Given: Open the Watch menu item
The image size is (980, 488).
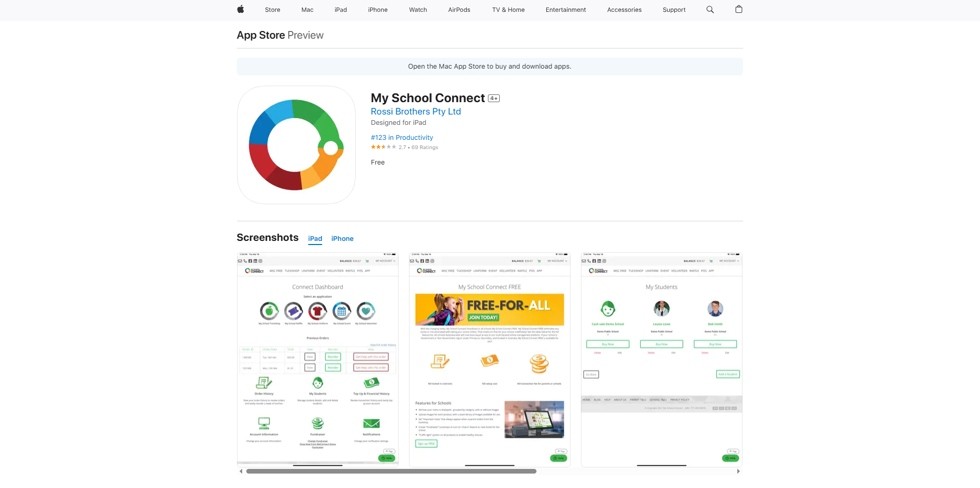Looking at the screenshot, I should [x=418, y=10].
